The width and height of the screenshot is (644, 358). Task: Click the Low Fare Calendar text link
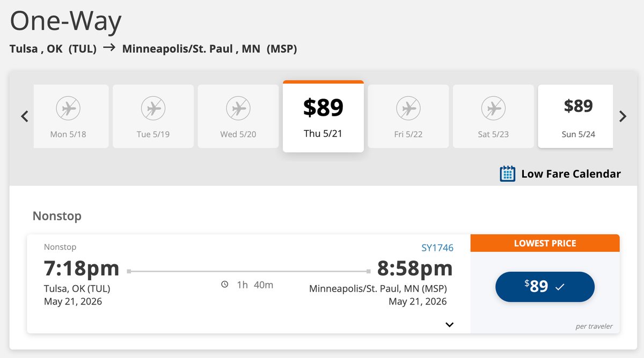pos(570,174)
